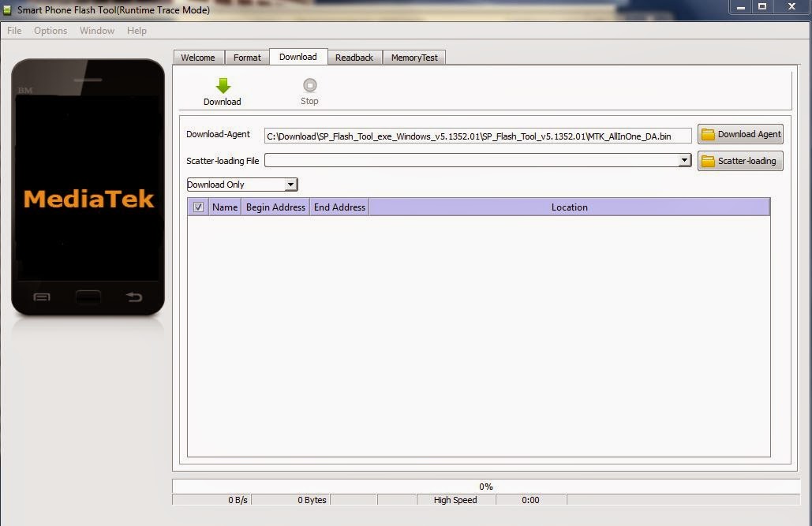Click the Download-Agent file path field
This screenshot has width=812, height=526.
click(x=477, y=136)
